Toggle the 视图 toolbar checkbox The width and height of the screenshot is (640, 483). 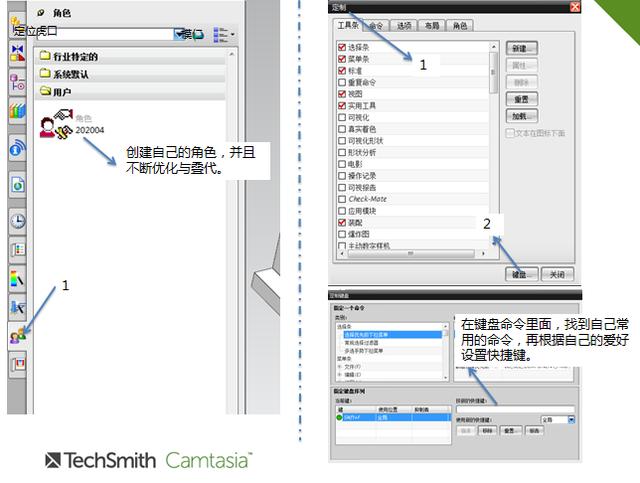(x=342, y=93)
